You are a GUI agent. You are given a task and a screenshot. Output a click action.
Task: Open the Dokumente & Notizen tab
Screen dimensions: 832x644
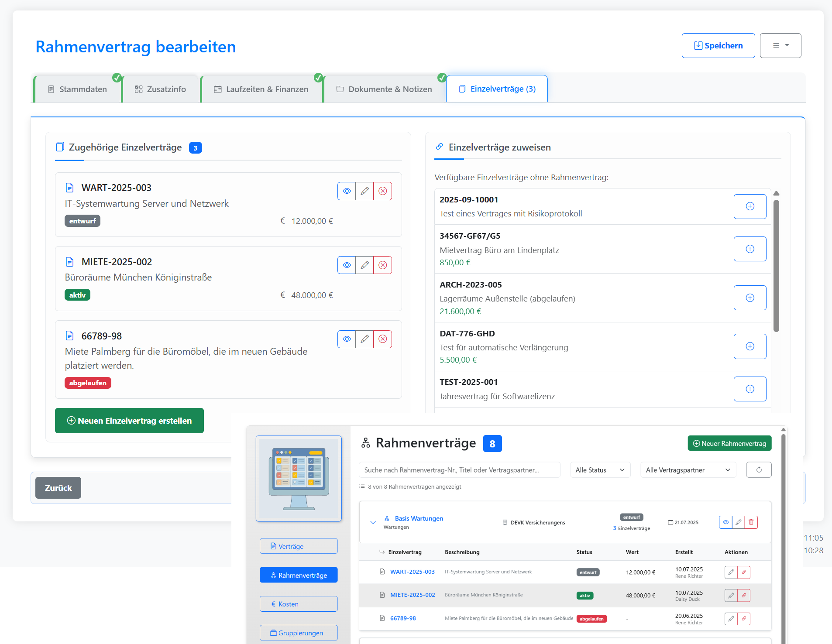[x=385, y=89]
